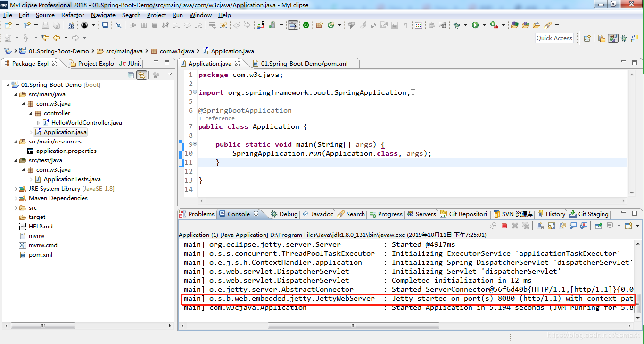Collapse the 01.Spring-Boot-Demo project node
This screenshot has width=644, height=344.
(x=8, y=85)
